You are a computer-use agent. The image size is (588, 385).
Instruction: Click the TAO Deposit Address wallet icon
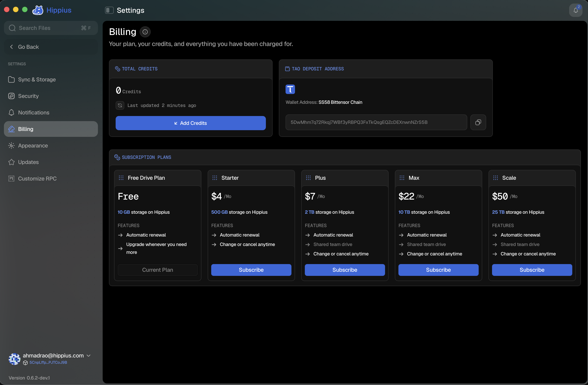tap(287, 69)
